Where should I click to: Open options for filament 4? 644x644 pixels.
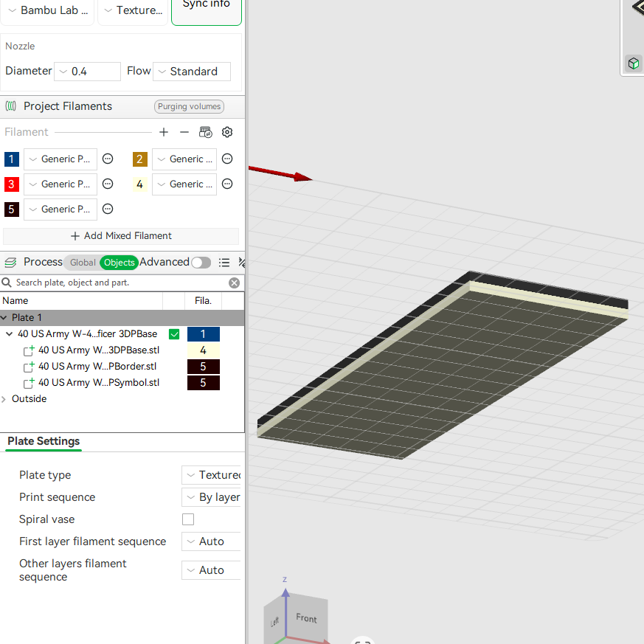point(227,184)
